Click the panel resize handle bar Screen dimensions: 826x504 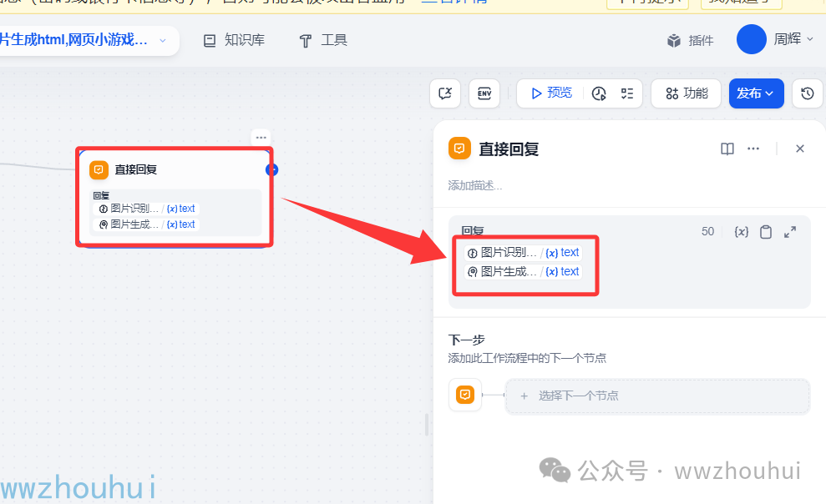tap(427, 425)
